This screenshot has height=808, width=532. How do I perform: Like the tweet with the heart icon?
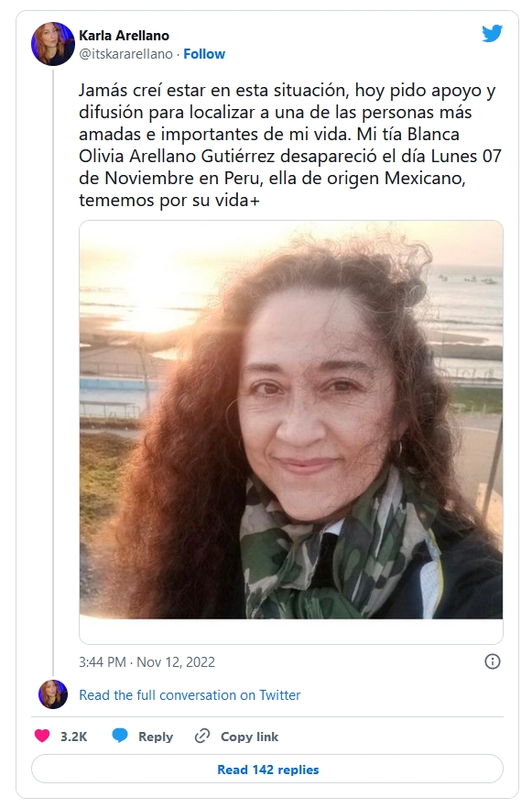tap(42, 736)
